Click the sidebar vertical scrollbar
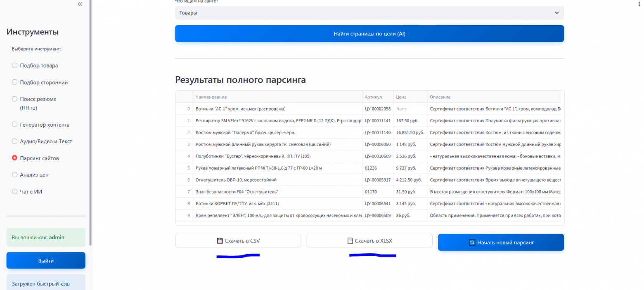 (90, 124)
